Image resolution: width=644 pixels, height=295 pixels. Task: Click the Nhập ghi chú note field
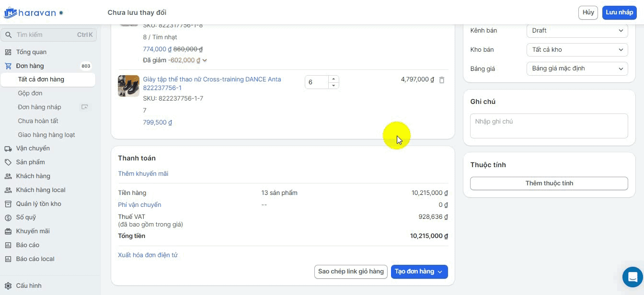tap(549, 126)
